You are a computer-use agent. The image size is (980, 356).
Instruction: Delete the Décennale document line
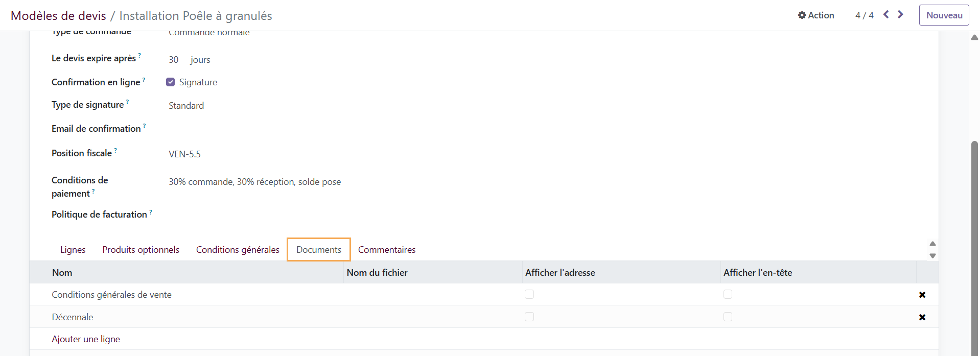[922, 317]
